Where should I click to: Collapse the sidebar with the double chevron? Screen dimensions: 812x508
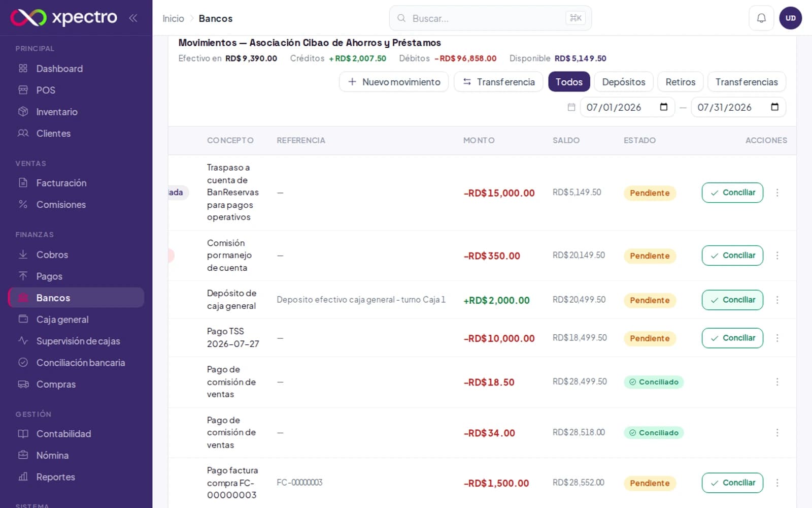133,18
